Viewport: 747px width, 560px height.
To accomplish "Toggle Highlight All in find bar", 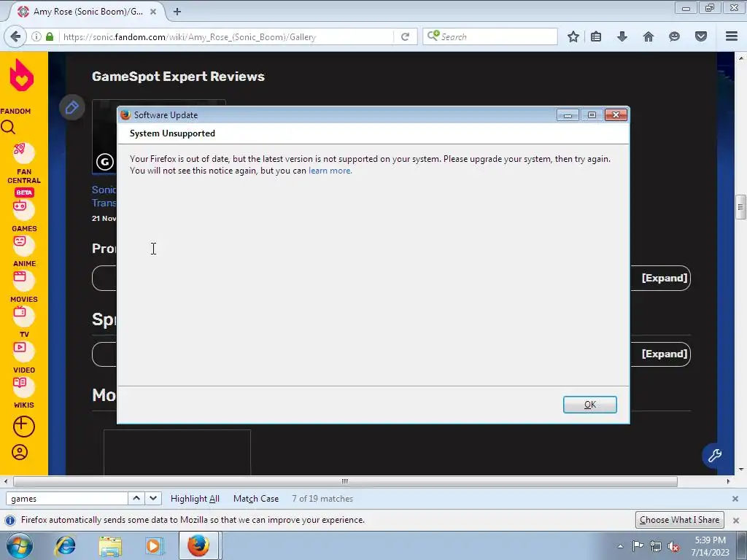I will (x=195, y=499).
